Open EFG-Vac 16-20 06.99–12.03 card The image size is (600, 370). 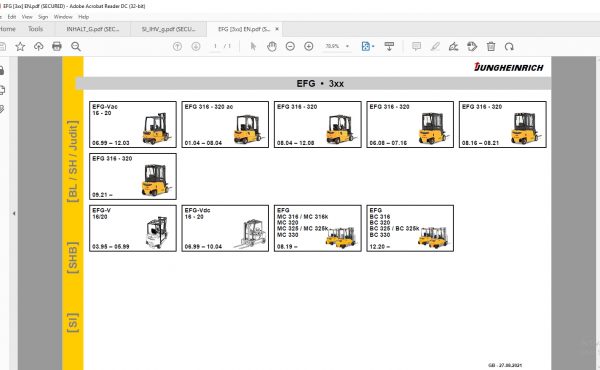coord(133,124)
